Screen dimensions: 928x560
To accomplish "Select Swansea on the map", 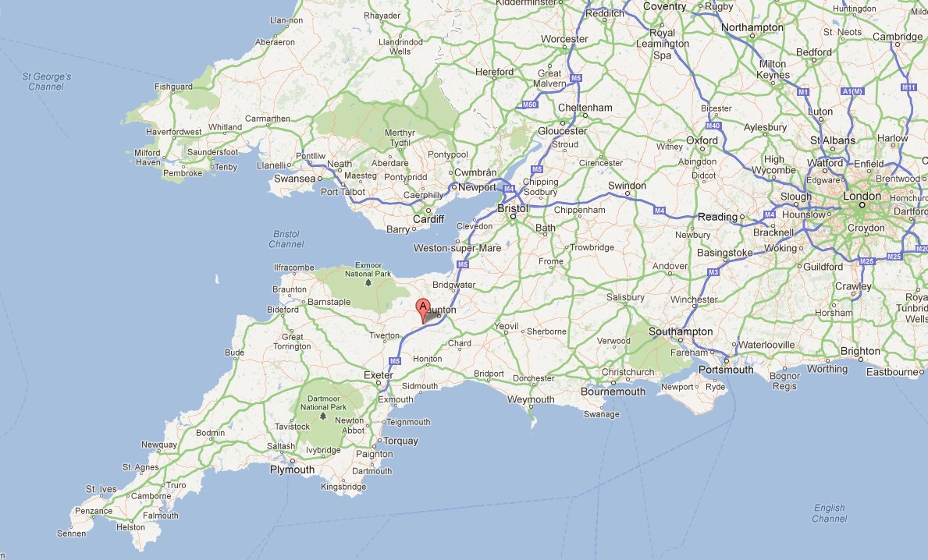I will pos(295,179).
